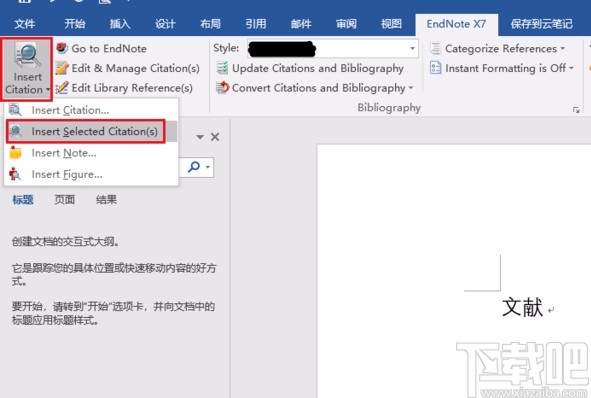Switch to the 引用 ribbon tab

pyautogui.click(x=256, y=24)
